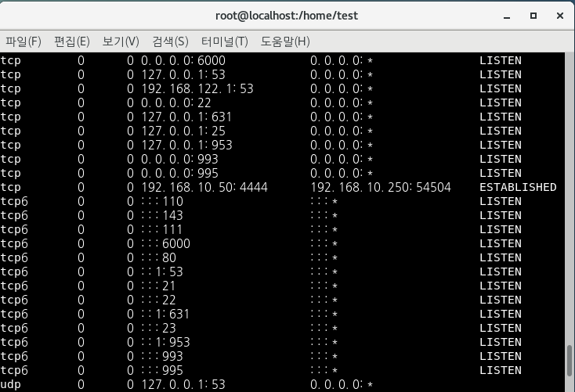This screenshot has width=575, height=392.
Task: Click tcp6 local address :::21
Action: coord(158,286)
